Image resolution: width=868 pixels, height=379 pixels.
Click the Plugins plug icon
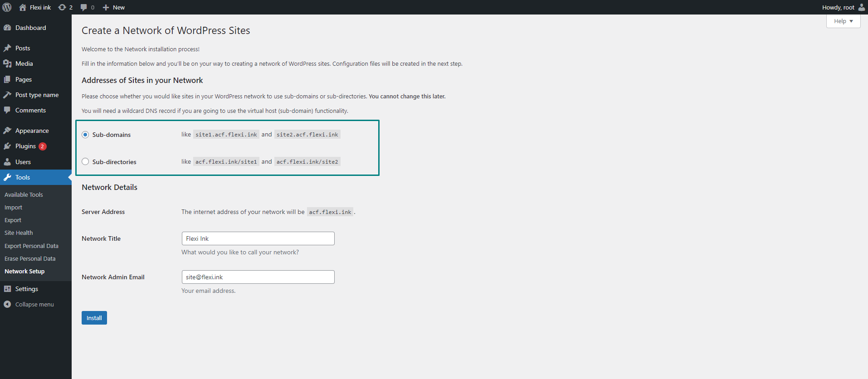tap(7, 146)
